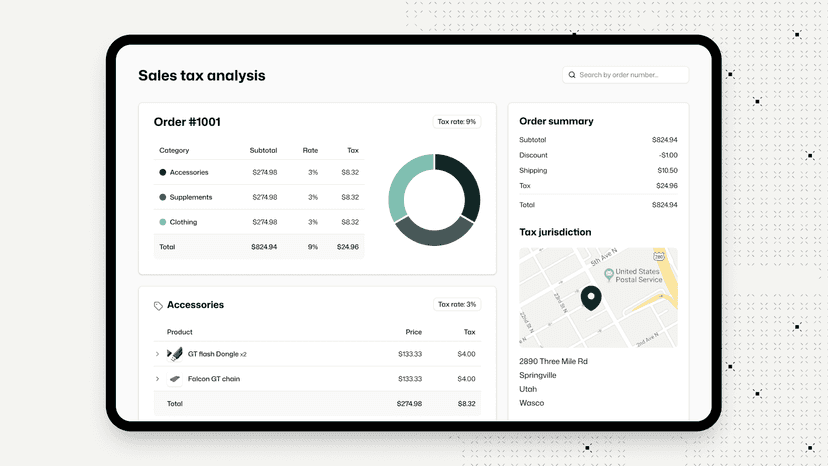Expand the Falcon GT chain row

pyautogui.click(x=157, y=379)
